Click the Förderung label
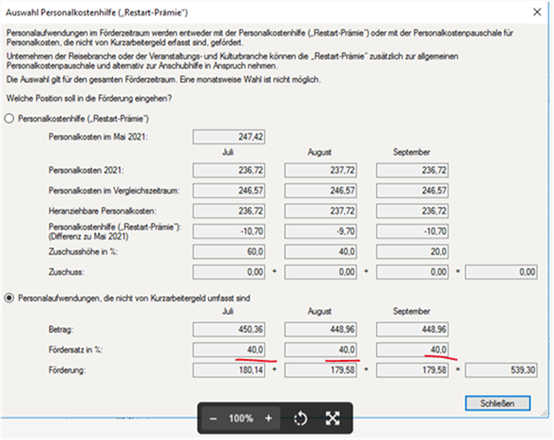 [x=67, y=370]
